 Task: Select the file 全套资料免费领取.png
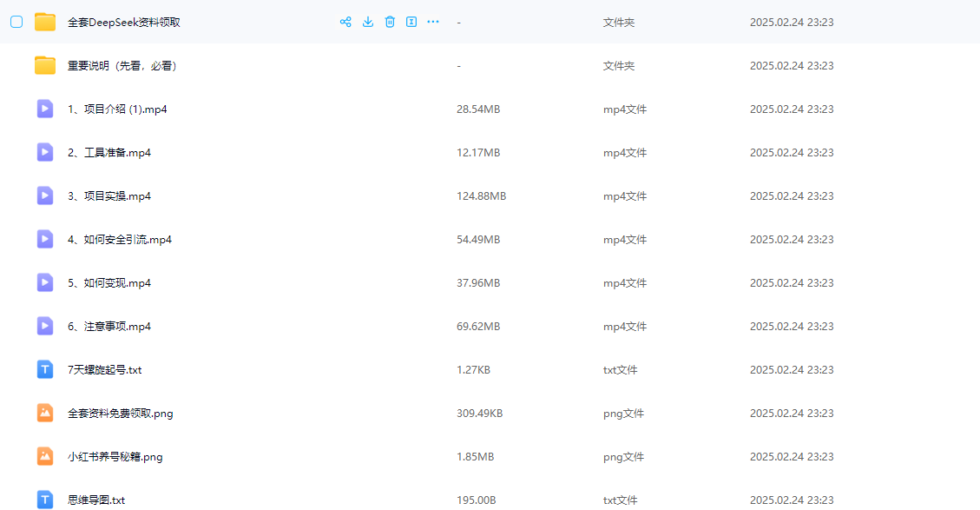coord(120,414)
